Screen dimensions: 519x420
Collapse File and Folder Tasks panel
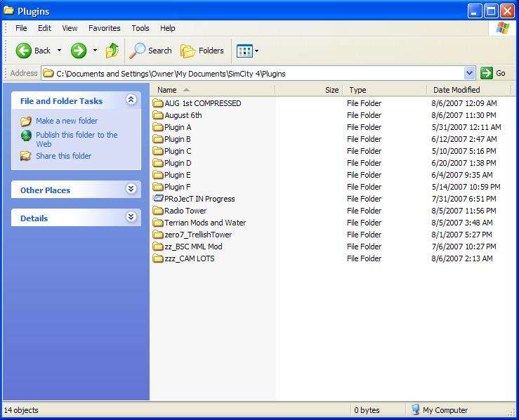tap(131, 100)
